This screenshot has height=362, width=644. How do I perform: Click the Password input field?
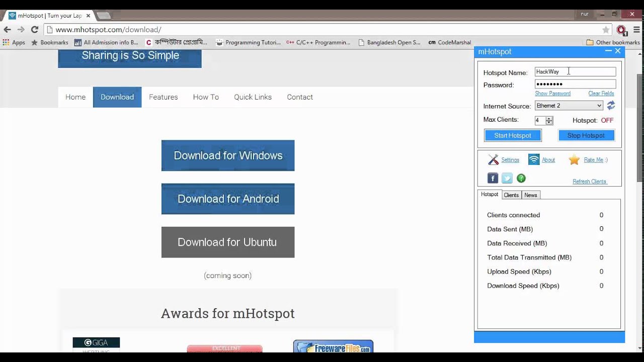pos(575,84)
